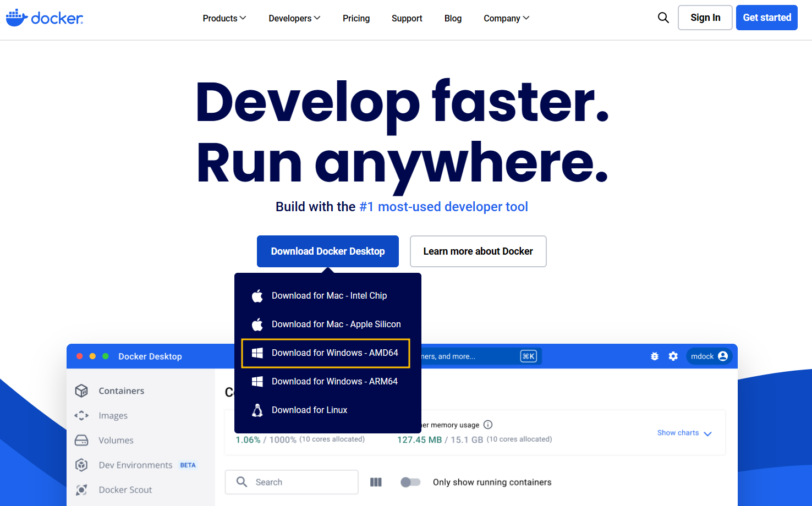Click into the container Search field
This screenshot has width=812, height=506.
292,482
